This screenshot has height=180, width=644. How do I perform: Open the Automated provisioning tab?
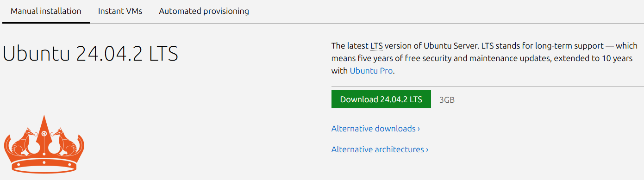204,11
